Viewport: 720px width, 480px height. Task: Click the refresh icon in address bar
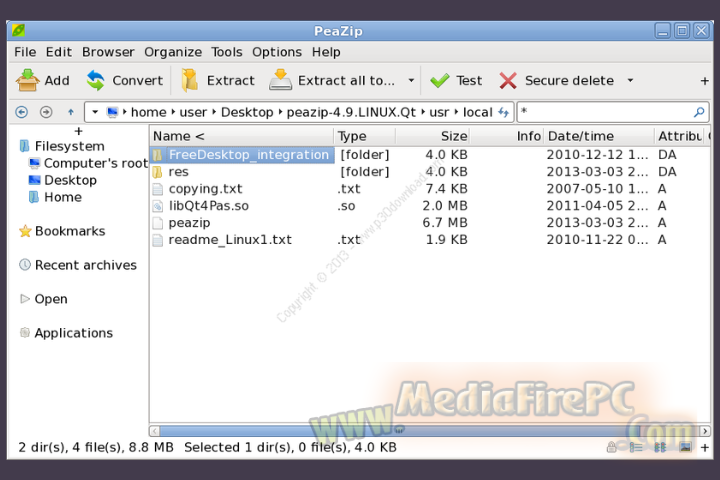504,112
